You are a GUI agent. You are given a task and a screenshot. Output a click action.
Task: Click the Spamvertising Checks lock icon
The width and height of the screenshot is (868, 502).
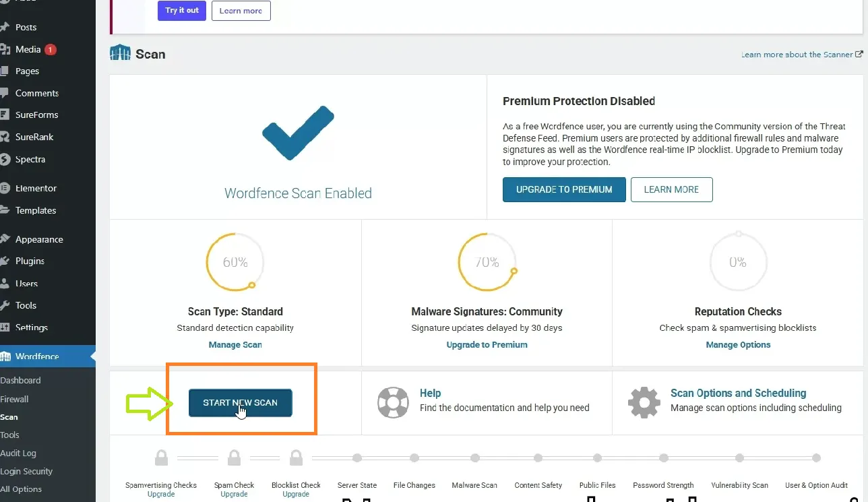coord(161,458)
